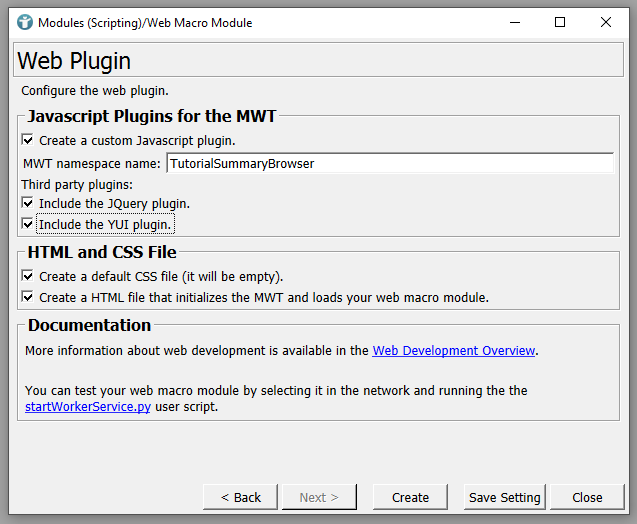637x524 pixels.
Task: Click the Close button at bottom right
Action: click(x=587, y=497)
